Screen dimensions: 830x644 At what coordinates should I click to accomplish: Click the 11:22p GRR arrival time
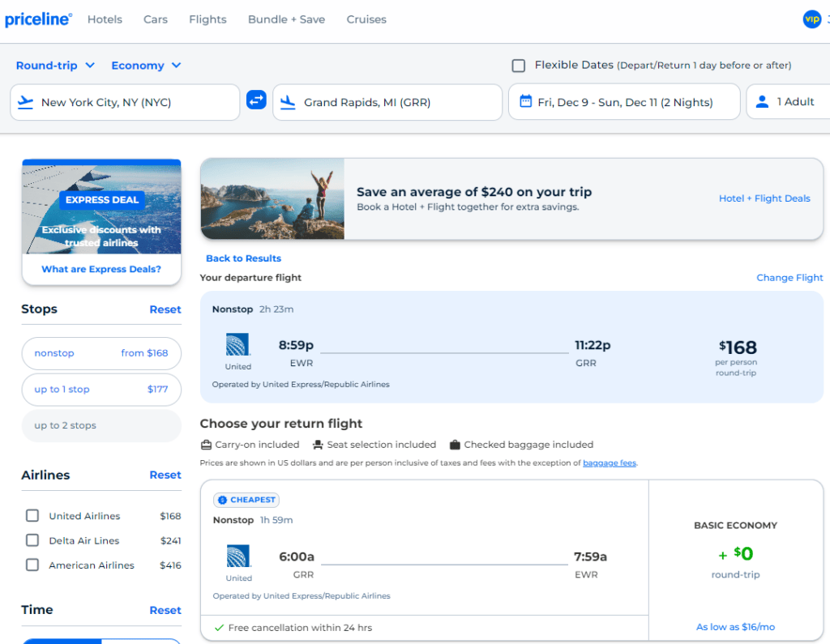coord(593,345)
